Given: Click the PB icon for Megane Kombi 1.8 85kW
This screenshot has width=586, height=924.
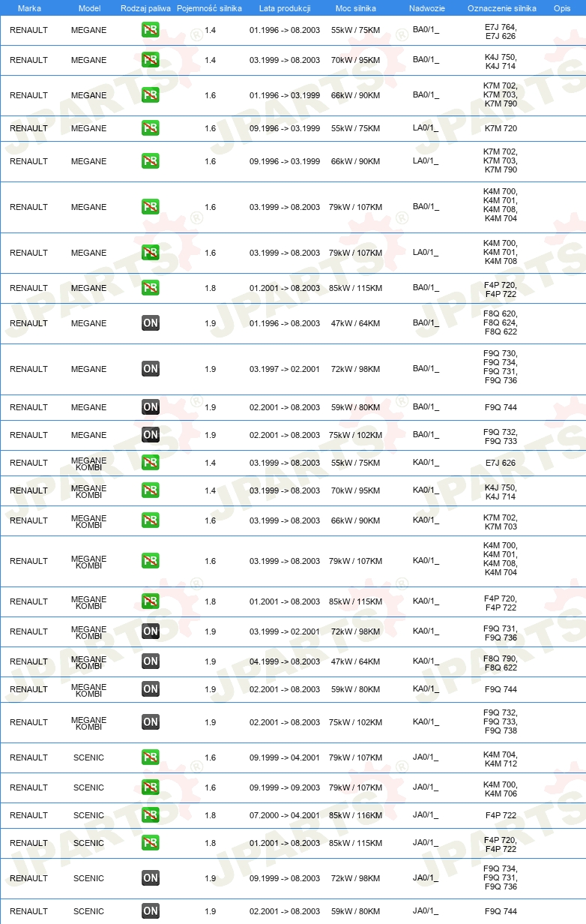Looking at the screenshot, I should (151, 601).
